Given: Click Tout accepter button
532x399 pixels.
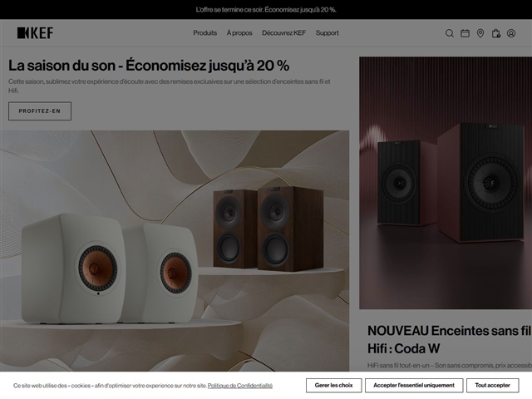Looking at the screenshot, I should point(493,386).
